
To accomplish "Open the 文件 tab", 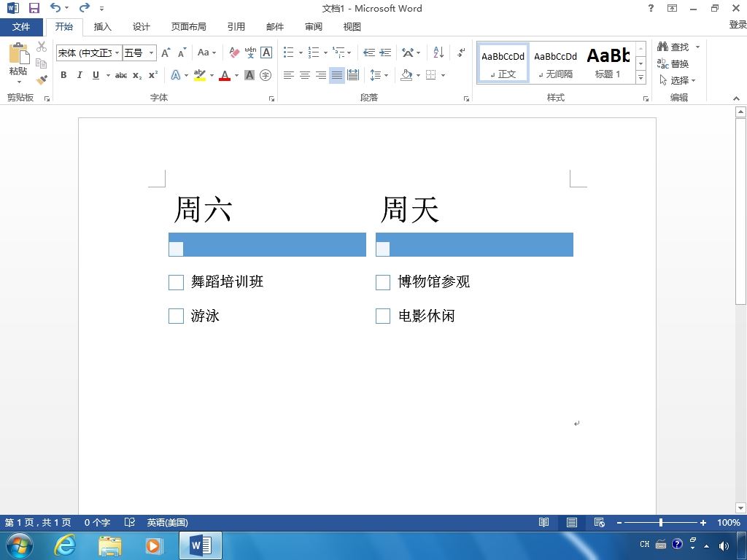I will tap(21, 27).
